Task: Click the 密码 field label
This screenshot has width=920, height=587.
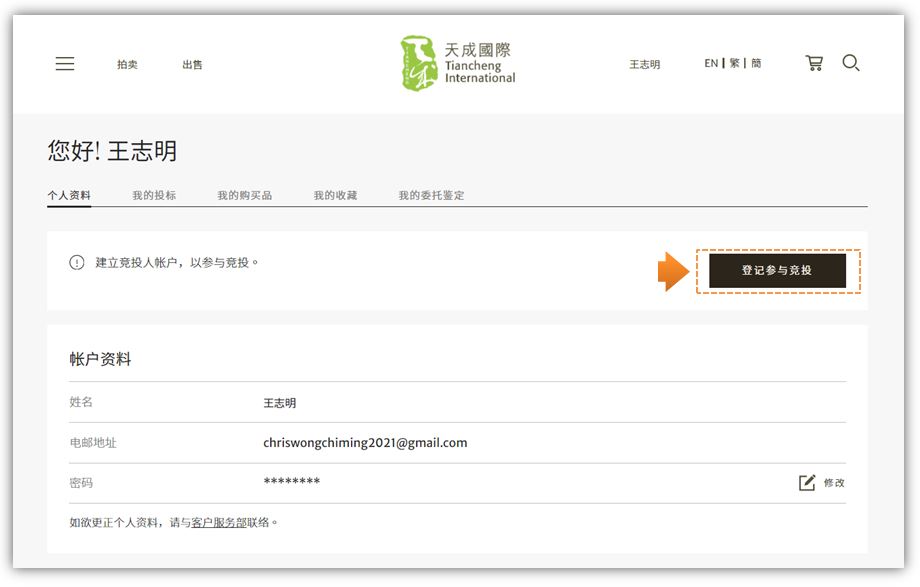Action: 81,483
